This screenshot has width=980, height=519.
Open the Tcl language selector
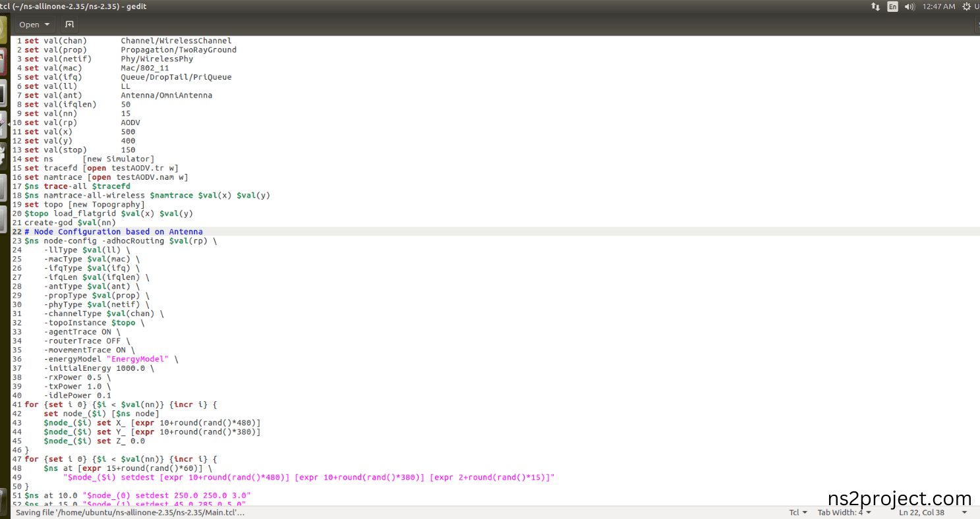[797, 512]
